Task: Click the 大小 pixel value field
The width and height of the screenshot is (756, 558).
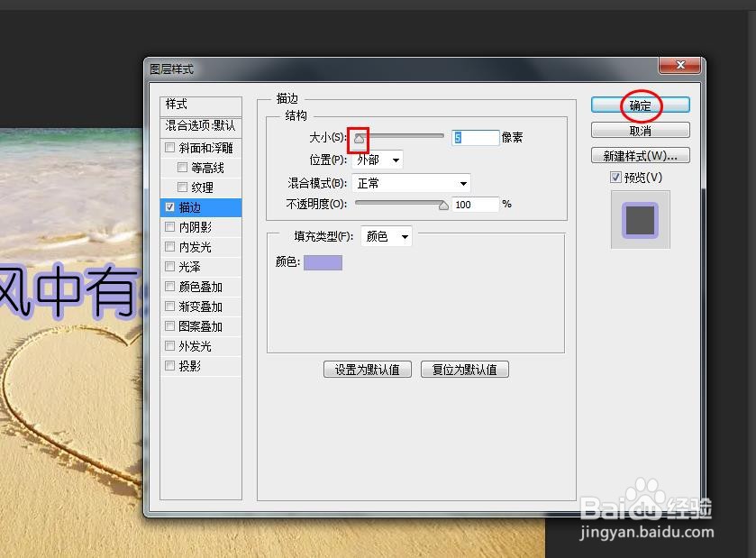Action: (476, 138)
